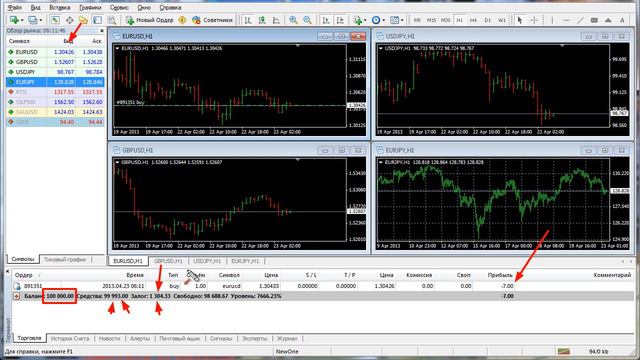640x360 pixels.
Task: Toggle the Market Watch window icon
Action: 55,20
